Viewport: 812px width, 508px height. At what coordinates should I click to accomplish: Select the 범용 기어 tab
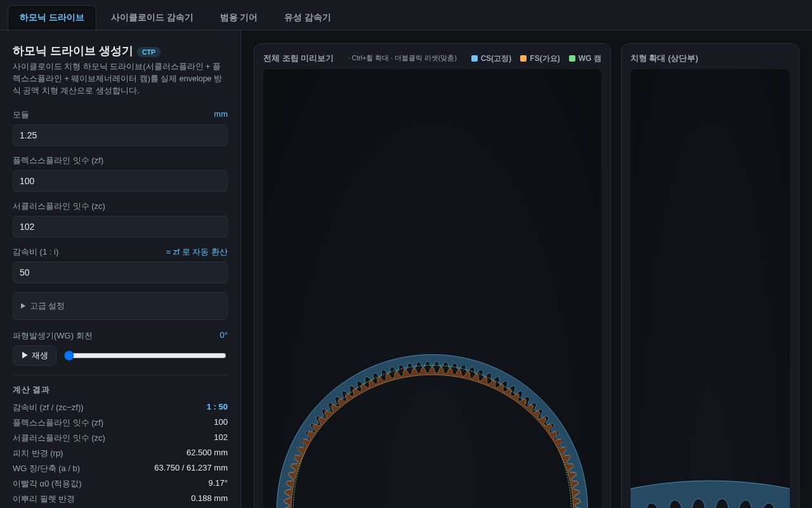pyautogui.click(x=239, y=18)
